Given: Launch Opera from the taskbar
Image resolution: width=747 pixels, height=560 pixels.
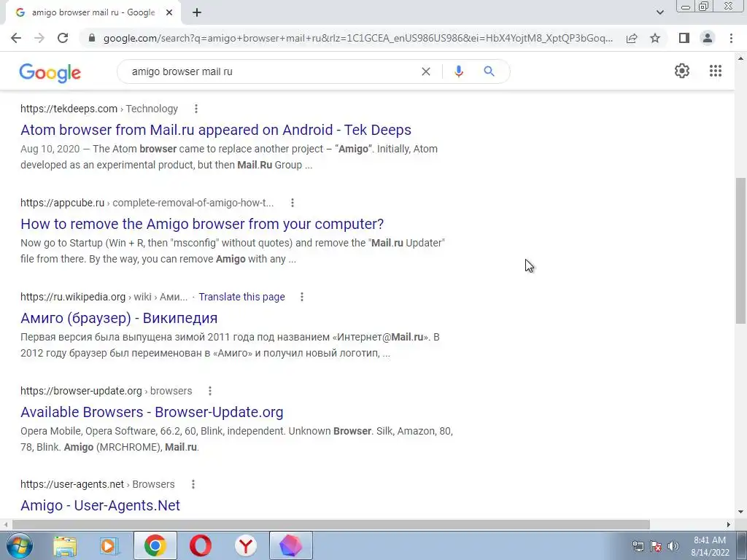Looking at the screenshot, I should click(x=201, y=545).
